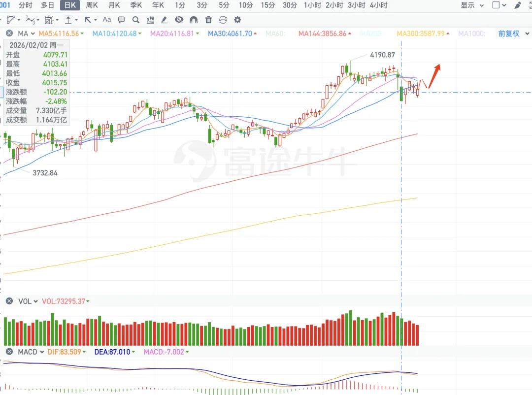The width and height of the screenshot is (532, 395).
Task: Toggle hide all drawings eye icon
Action: click(x=179, y=20)
